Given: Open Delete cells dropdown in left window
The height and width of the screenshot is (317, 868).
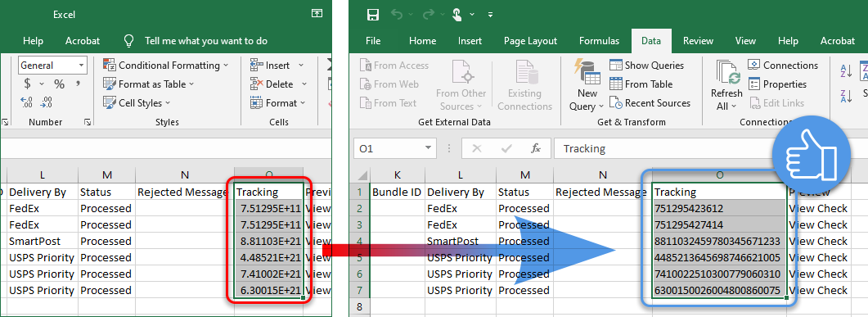Looking at the screenshot, I should tap(304, 84).
